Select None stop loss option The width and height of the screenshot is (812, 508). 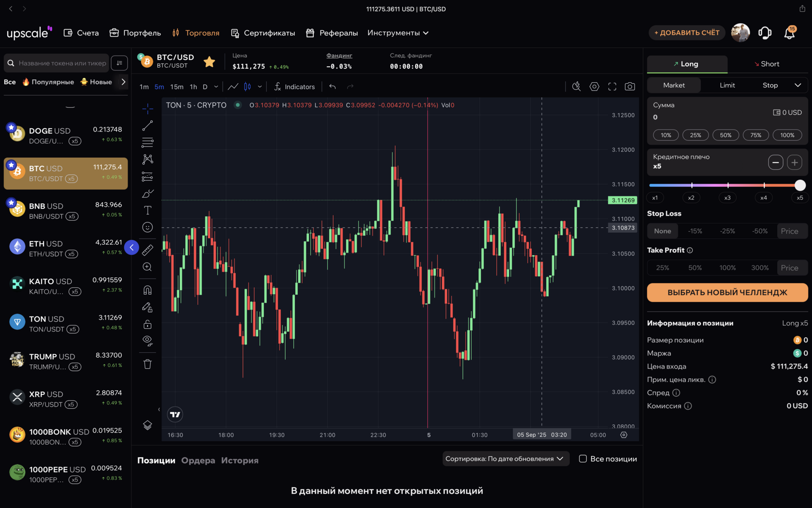tap(662, 231)
